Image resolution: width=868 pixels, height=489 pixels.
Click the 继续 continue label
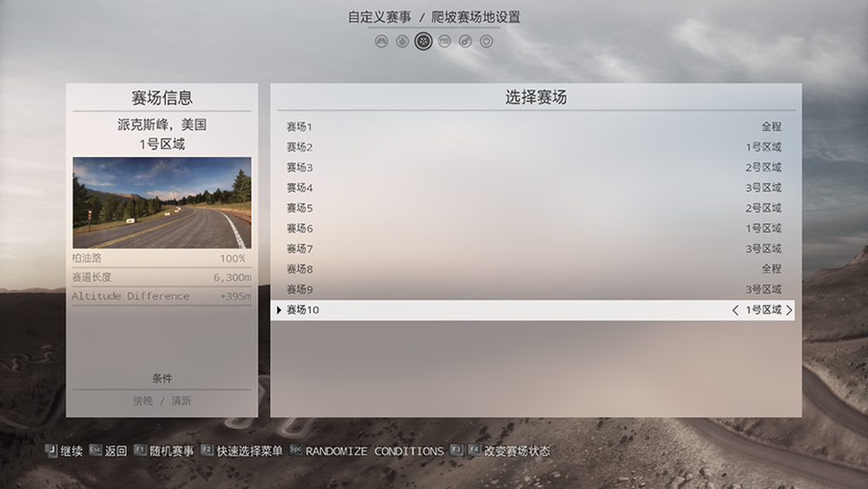(71, 452)
